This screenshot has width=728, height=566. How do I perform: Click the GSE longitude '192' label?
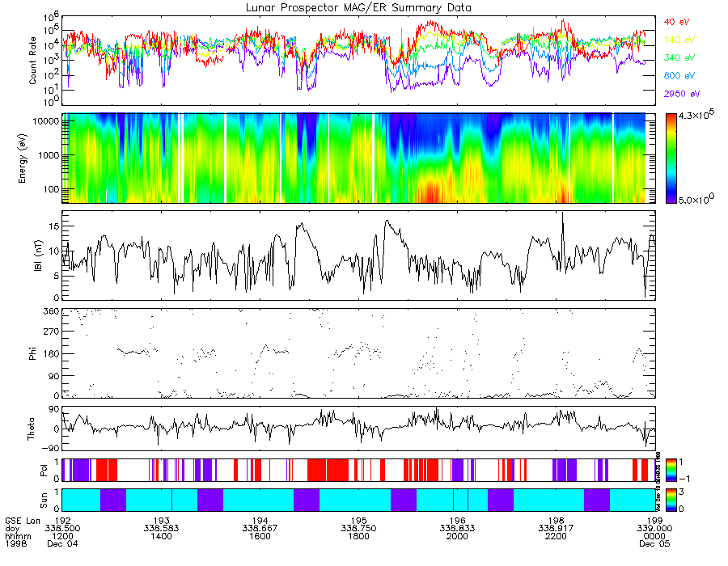(x=62, y=521)
